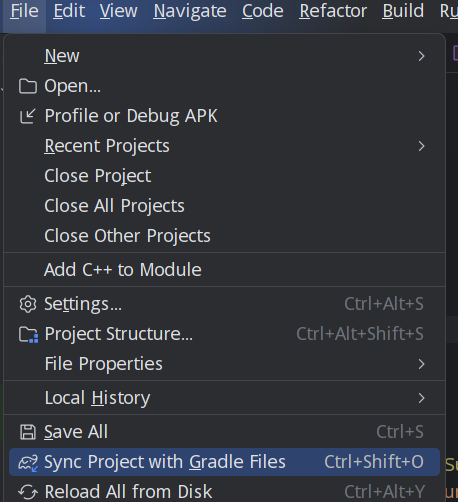Click the Project Structure folder icon
458x502 pixels.
coord(28,334)
